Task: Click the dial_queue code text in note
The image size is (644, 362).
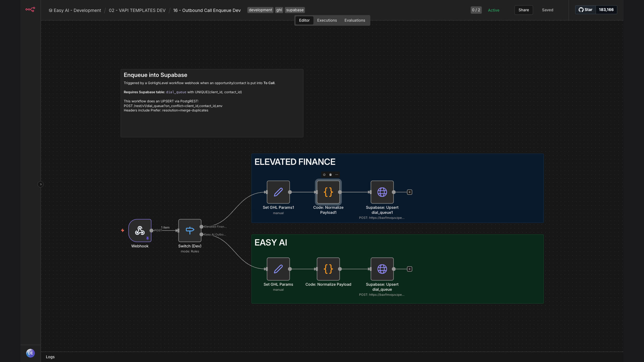Action: [x=176, y=92]
